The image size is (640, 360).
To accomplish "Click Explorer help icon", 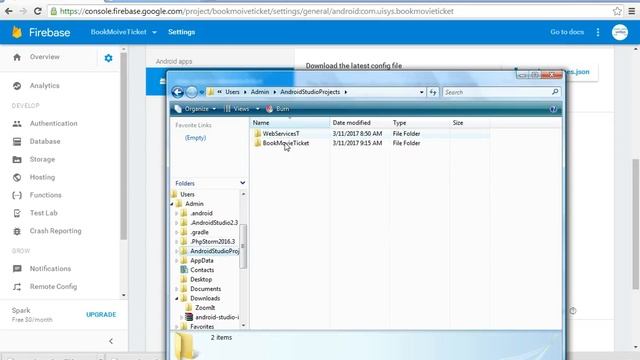I will [553, 109].
